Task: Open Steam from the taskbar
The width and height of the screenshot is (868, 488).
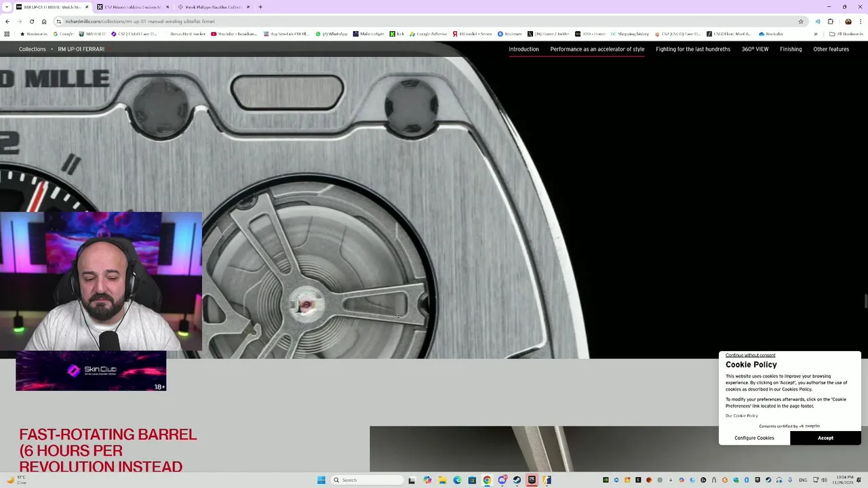Action: coord(517,480)
